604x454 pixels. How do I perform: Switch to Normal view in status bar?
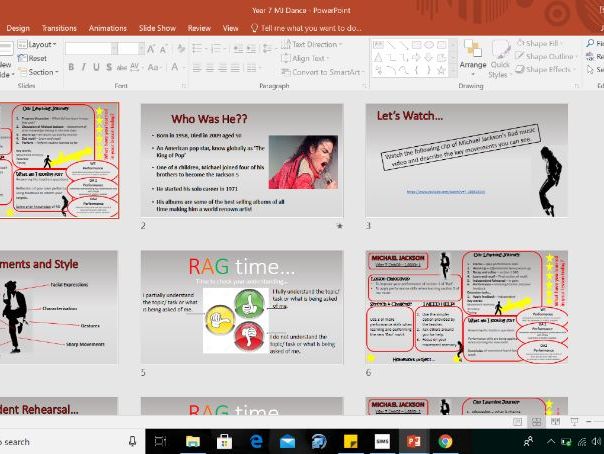pos(518,422)
